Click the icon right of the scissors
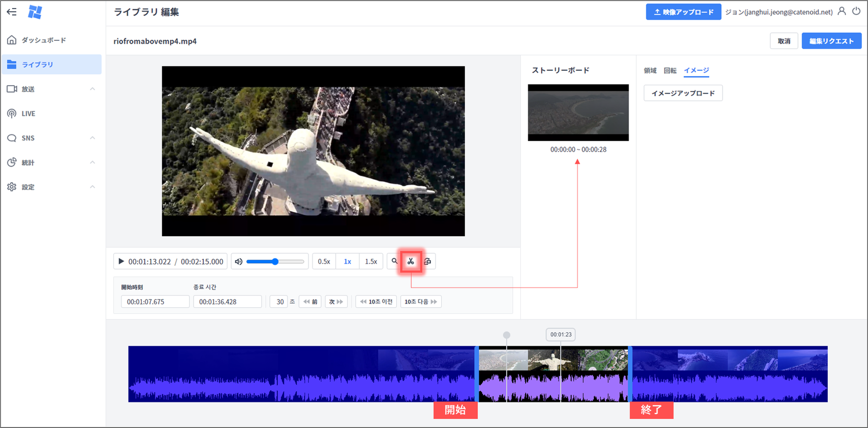The image size is (868, 428). [427, 261]
